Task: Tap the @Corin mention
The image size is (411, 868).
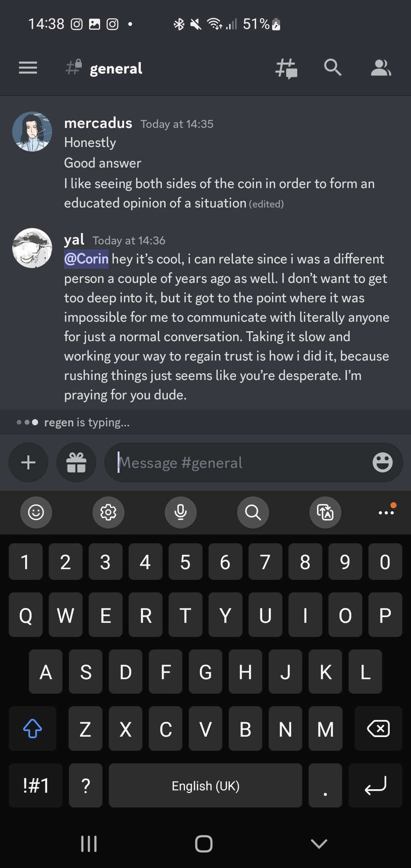Action: [86, 259]
